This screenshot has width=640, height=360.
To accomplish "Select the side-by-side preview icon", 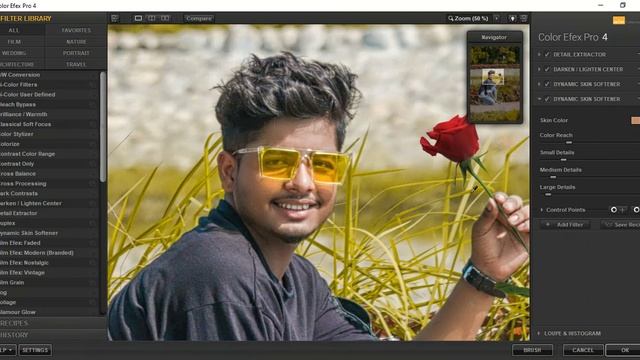I will [165, 18].
